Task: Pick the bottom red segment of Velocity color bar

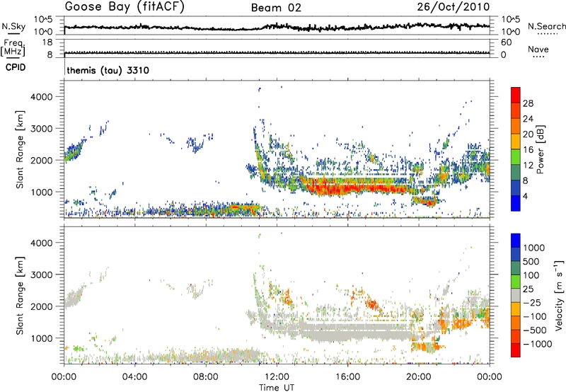Action: point(516,350)
